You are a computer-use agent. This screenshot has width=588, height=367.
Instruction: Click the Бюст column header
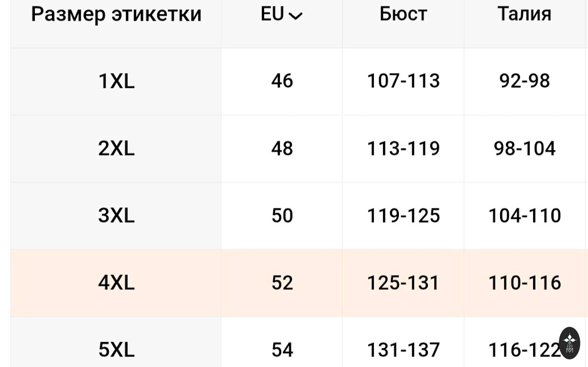403,14
